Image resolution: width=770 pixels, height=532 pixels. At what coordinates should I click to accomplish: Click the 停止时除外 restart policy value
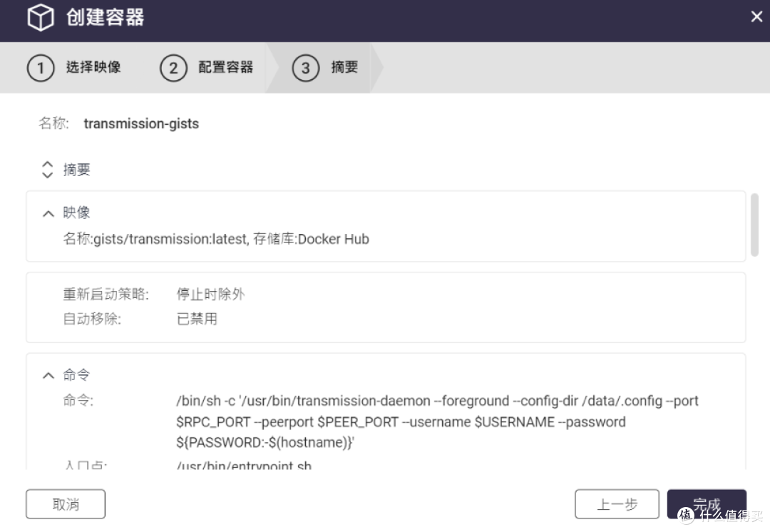pos(210,295)
